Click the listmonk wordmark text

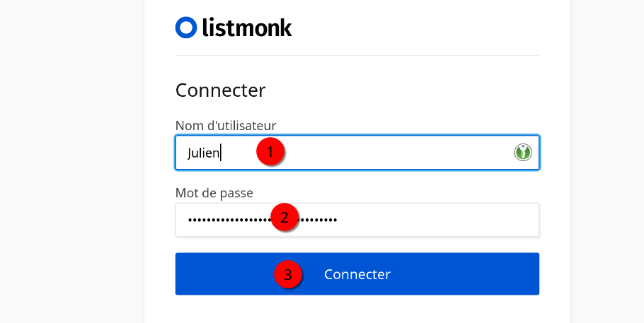[x=246, y=28]
